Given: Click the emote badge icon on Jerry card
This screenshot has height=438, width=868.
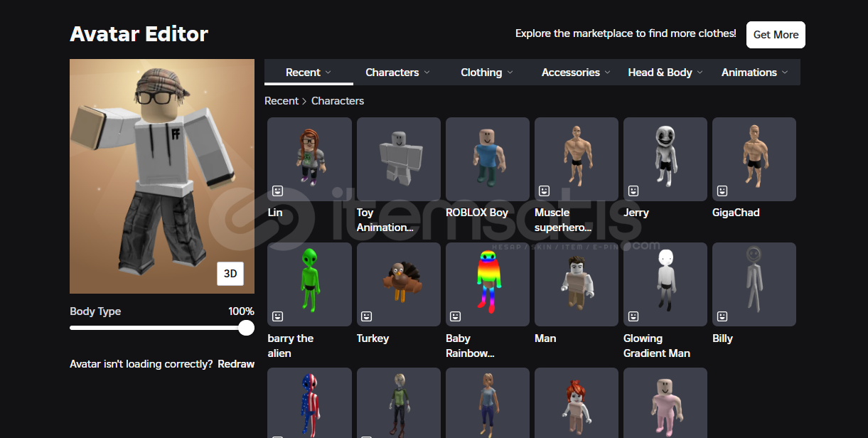Looking at the screenshot, I should tap(633, 191).
